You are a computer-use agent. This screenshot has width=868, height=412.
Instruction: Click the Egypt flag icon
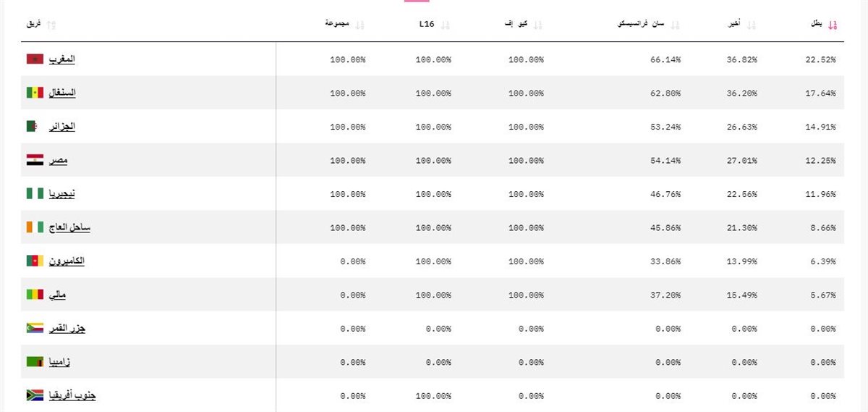(x=35, y=160)
